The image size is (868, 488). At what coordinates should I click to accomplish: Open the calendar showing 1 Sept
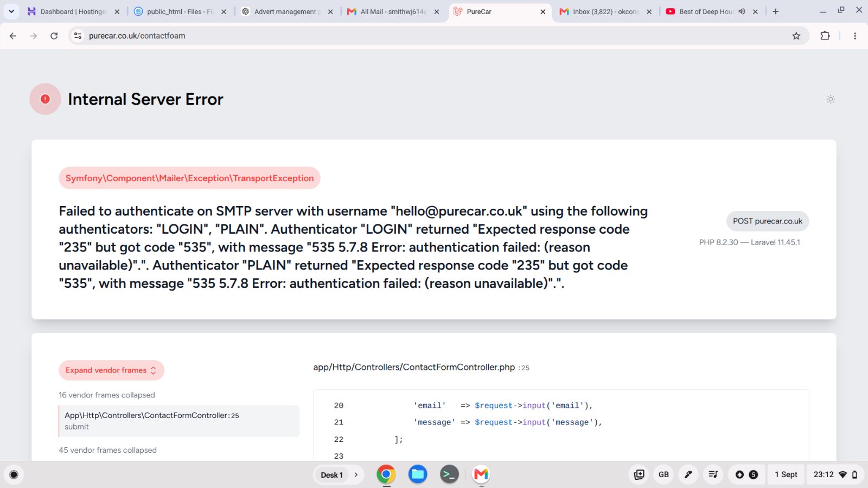coord(786,474)
